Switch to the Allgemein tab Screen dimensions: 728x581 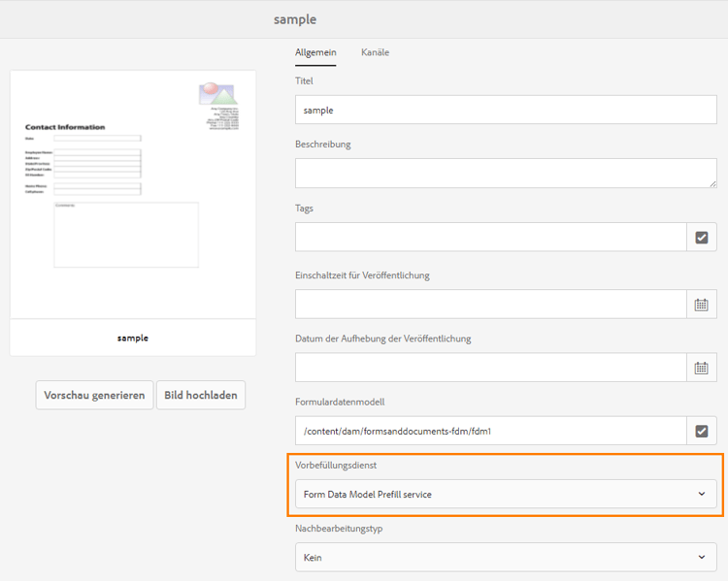[x=315, y=52]
